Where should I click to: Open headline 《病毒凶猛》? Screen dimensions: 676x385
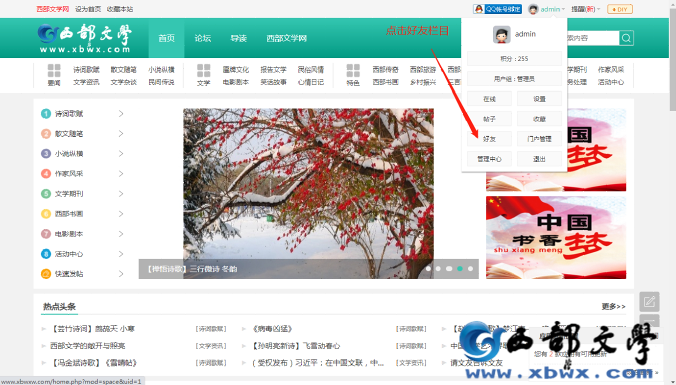(273, 329)
